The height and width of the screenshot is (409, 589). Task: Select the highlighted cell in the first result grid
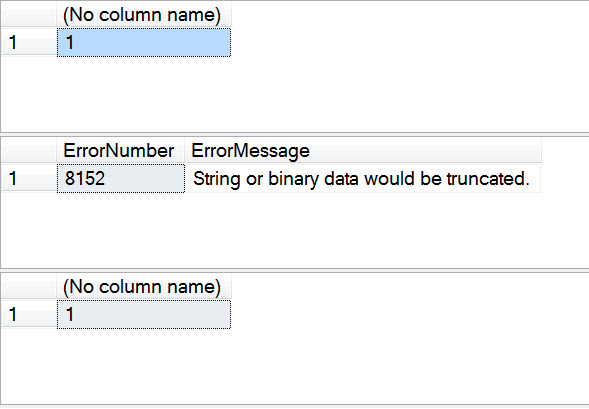click(x=144, y=42)
